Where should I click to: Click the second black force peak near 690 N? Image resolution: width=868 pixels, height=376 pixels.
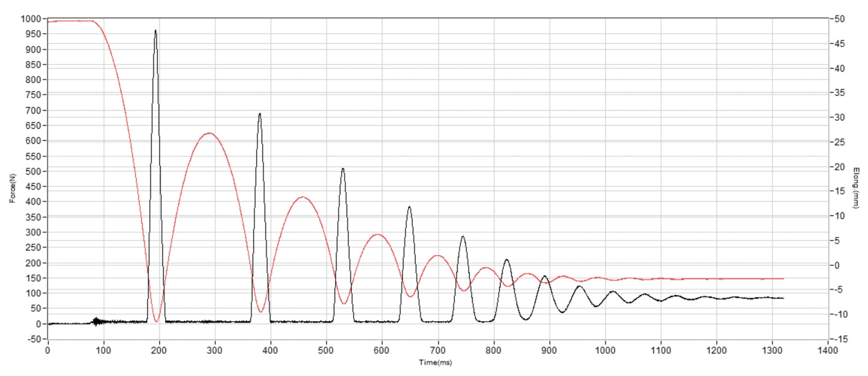click(260, 114)
